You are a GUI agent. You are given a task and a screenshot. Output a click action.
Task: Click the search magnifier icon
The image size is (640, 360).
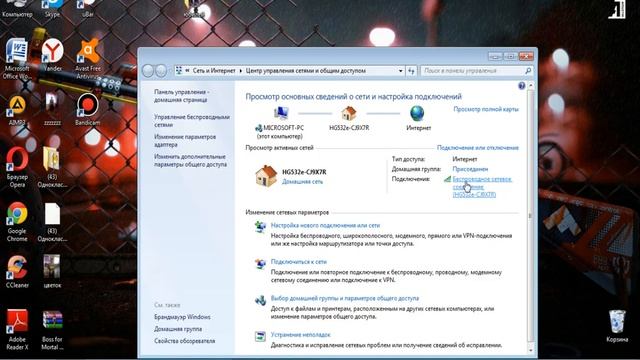(x=528, y=71)
